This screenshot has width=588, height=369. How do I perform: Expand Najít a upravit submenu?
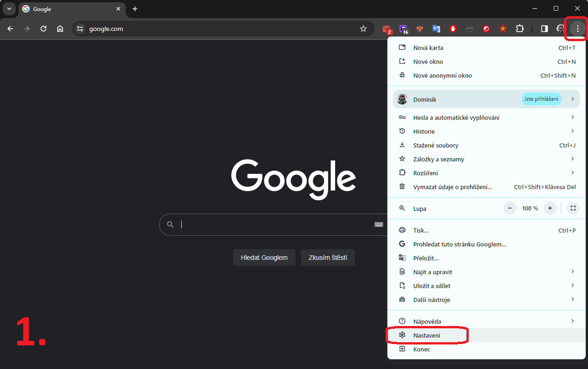pos(485,272)
